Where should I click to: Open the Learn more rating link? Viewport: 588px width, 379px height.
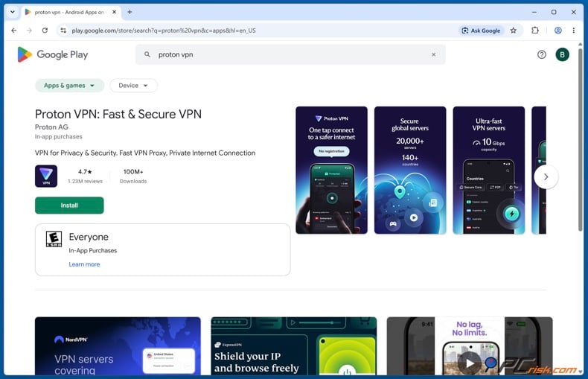pyautogui.click(x=84, y=264)
